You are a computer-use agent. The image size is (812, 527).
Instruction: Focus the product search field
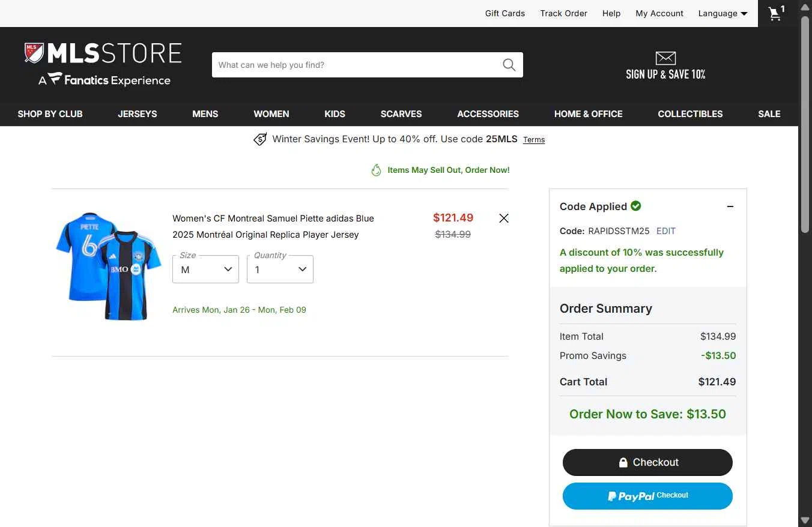[x=358, y=65]
